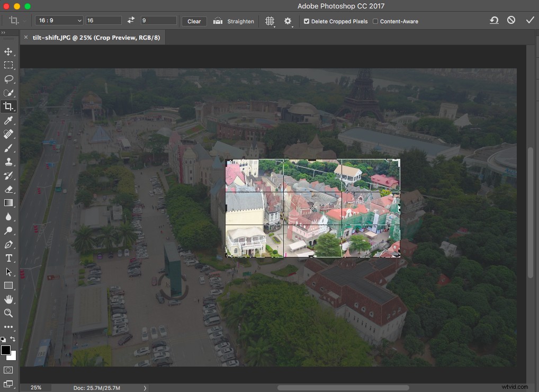Viewport: 539px width, 392px height.
Task: Uncheck Delete Cropped Pixels
Action: (306, 21)
